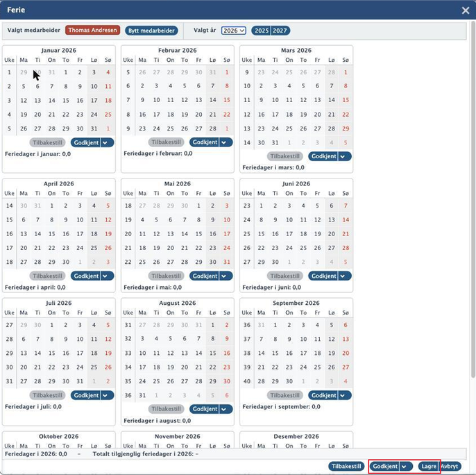Click Tilbakestill under April 2026

pyautogui.click(x=47, y=276)
